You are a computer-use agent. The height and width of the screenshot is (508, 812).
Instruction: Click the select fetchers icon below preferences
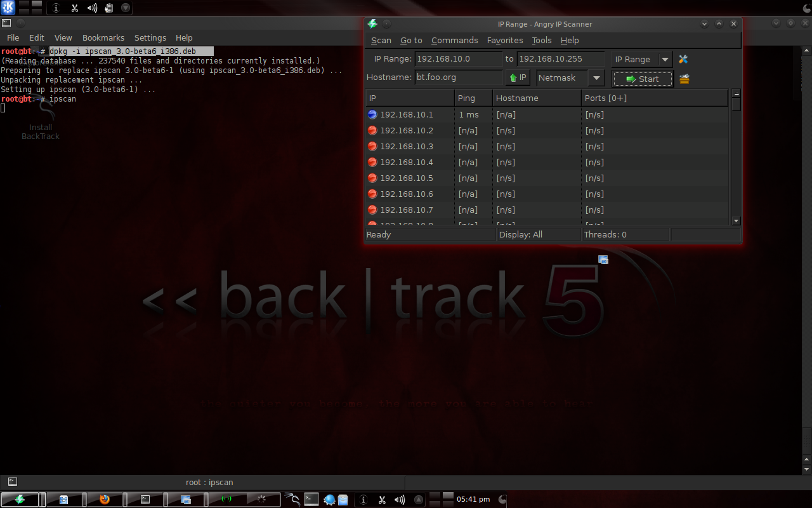tap(684, 79)
